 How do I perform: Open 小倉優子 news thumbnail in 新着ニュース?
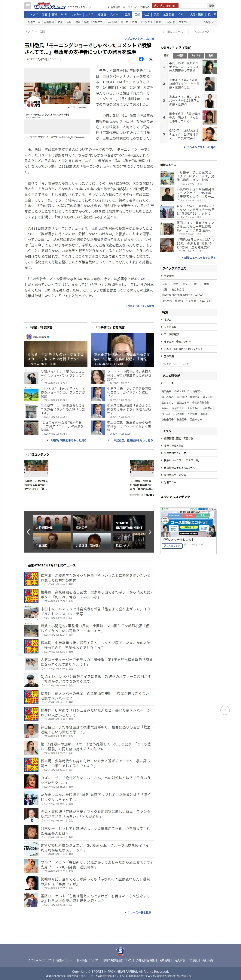167,178
